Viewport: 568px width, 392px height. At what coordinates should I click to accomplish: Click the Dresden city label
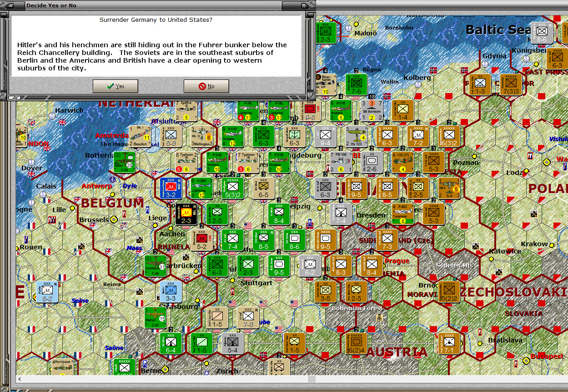[x=371, y=215]
